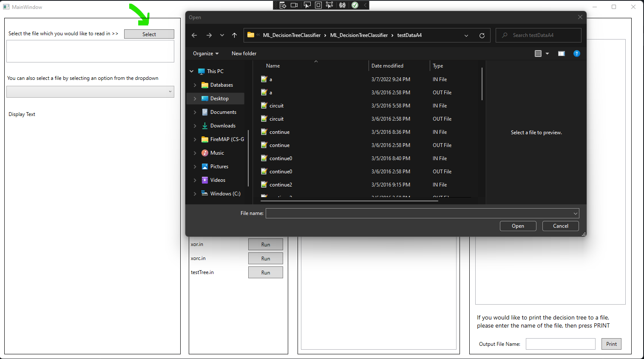Open recent locations dropdown arrow

click(x=222, y=35)
